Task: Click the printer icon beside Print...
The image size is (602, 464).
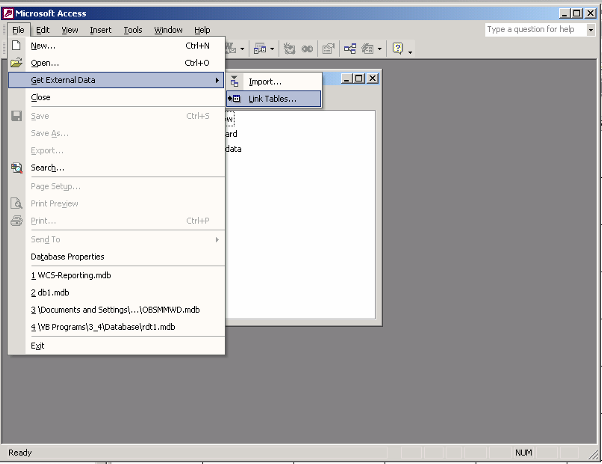Action: 17,220
